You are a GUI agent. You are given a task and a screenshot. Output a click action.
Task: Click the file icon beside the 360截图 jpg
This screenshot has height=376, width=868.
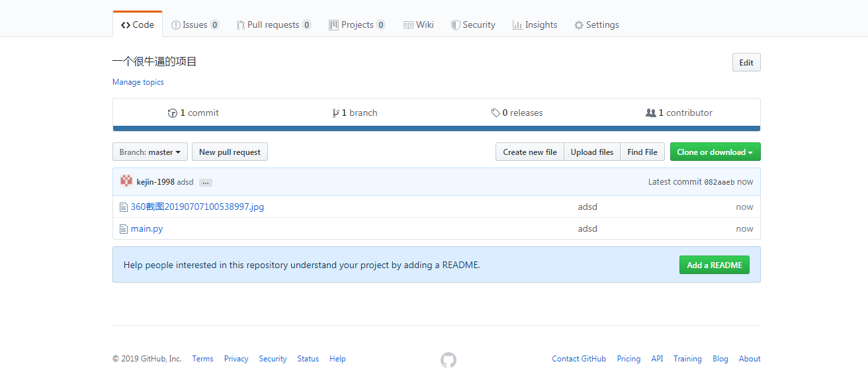124,207
